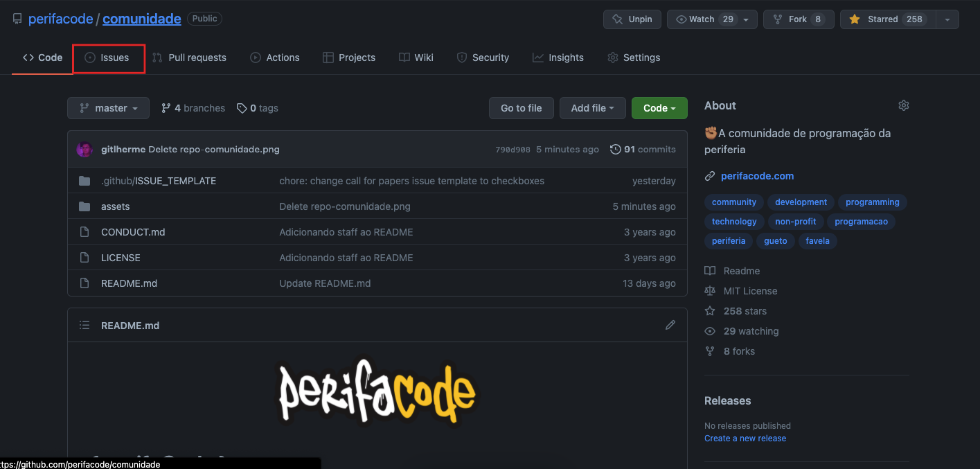Screen dimensions: 980x469
Task: Visit the perifacode.com website link
Action: (x=757, y=176)
